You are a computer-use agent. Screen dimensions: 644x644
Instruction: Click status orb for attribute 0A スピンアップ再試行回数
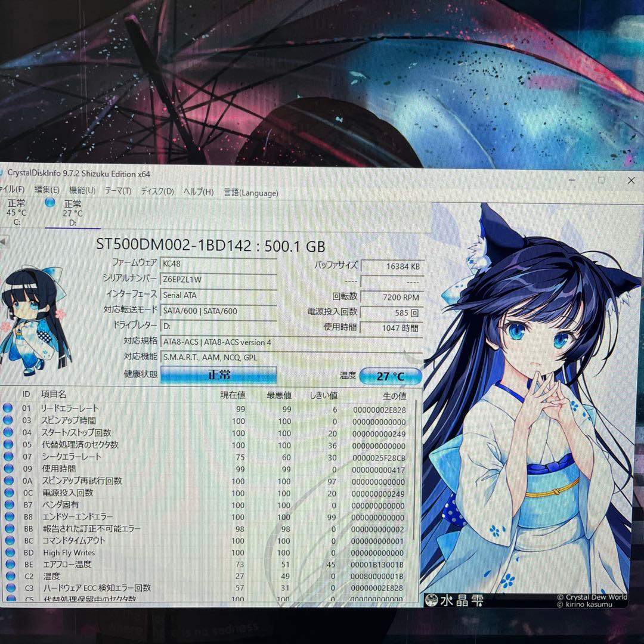point(8,480)
